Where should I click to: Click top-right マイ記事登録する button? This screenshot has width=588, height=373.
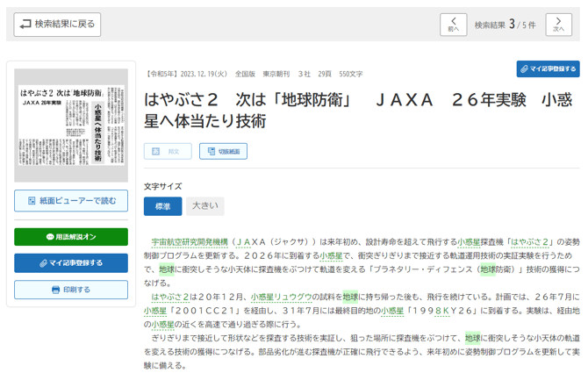[548, 69]
